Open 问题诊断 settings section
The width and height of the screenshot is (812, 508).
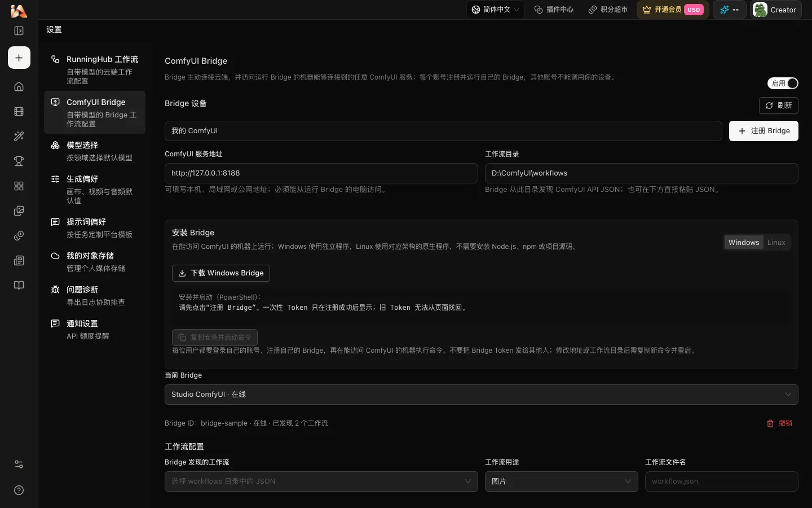tap(95, 295)
